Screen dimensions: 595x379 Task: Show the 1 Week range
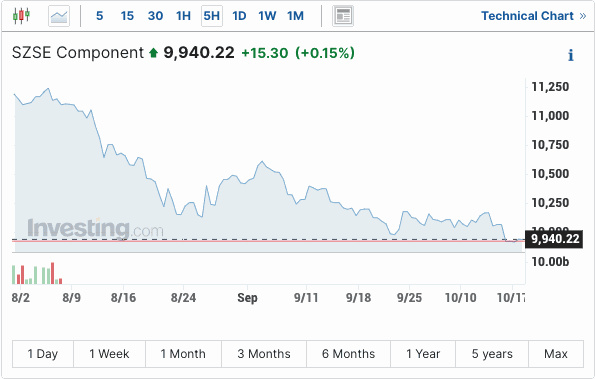click(109, 354)
